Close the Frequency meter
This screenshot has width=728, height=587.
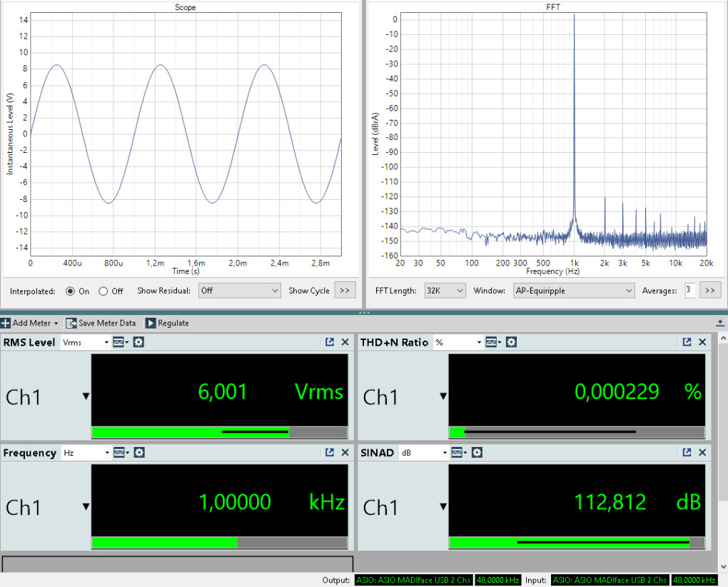(x=345, y=452)
